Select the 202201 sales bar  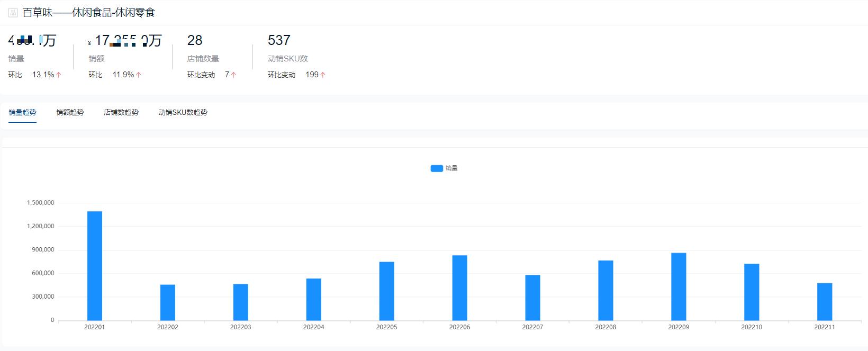(x=95, y=266)
